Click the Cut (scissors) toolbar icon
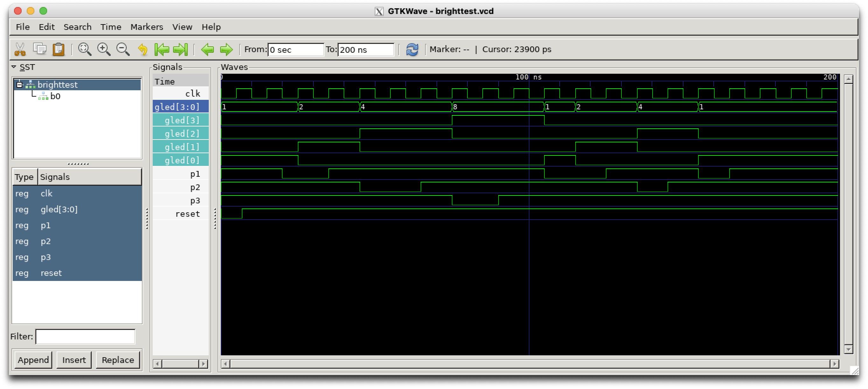The height and width of the screenshot is (389, 868). pos(20,50)
